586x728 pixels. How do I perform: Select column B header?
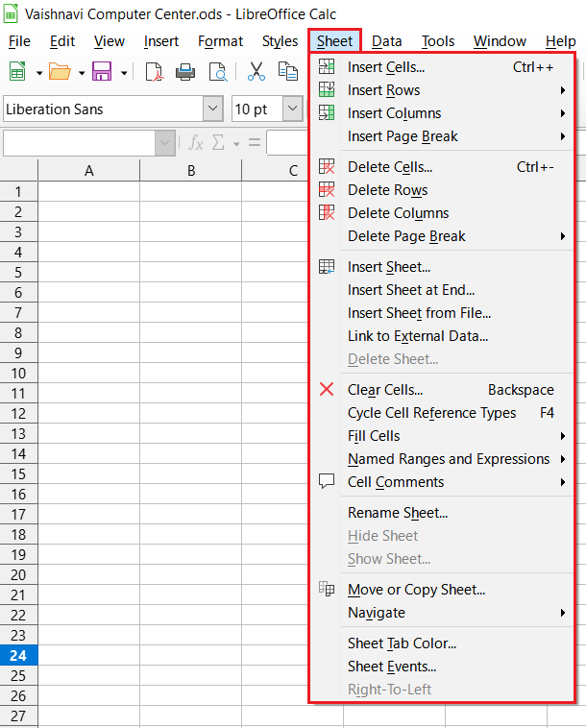[x=191, y=170]
